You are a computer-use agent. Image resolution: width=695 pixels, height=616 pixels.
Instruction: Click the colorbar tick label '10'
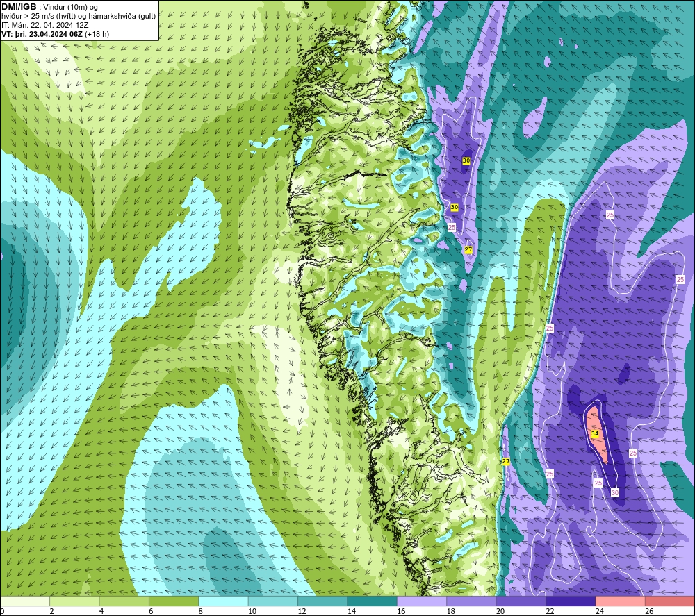pyautogui.click(x=252, y=611)
